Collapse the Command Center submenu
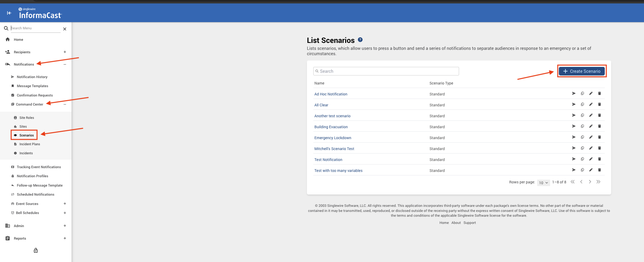This screenshot has width=644, height=262. (65, 104)
